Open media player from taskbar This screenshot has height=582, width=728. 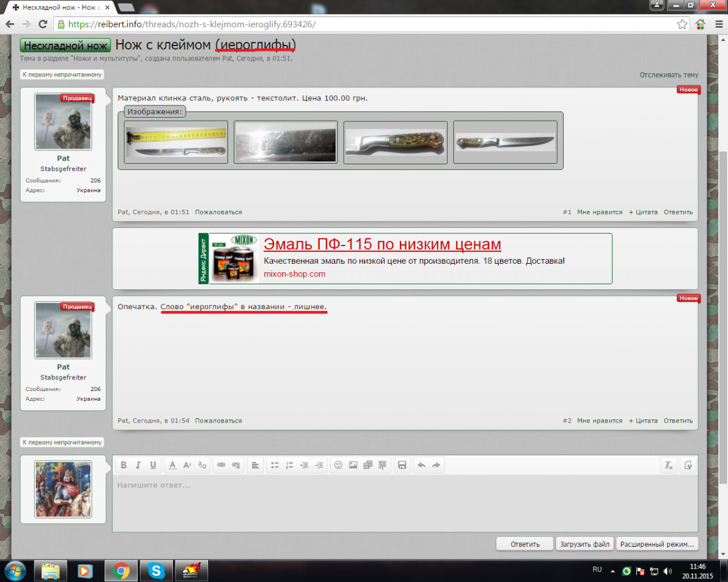pyautogui.click(x=86, y=571)
